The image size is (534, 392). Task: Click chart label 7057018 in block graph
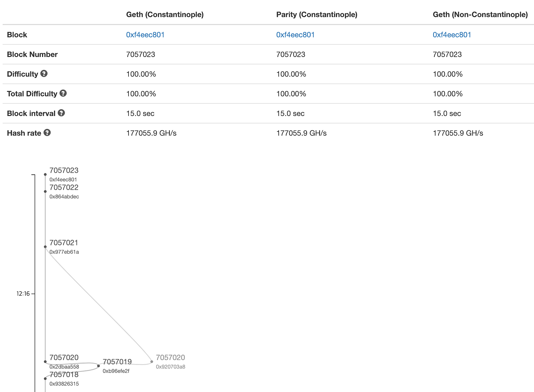coord(64,375)
